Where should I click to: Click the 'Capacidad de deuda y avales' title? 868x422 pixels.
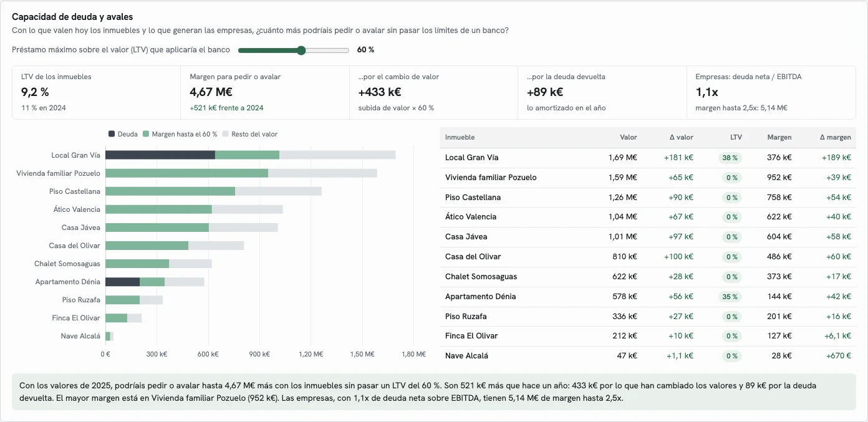[x=72, y=17]
